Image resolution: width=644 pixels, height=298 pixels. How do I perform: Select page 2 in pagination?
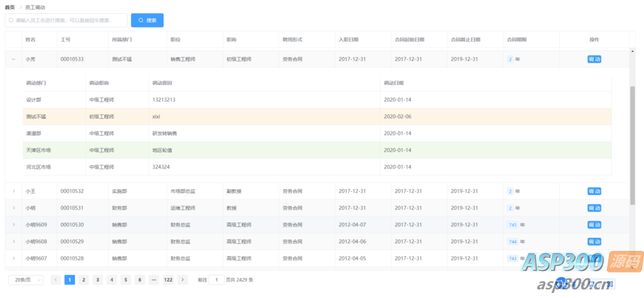pyautogui.click(x=84, y=280)
